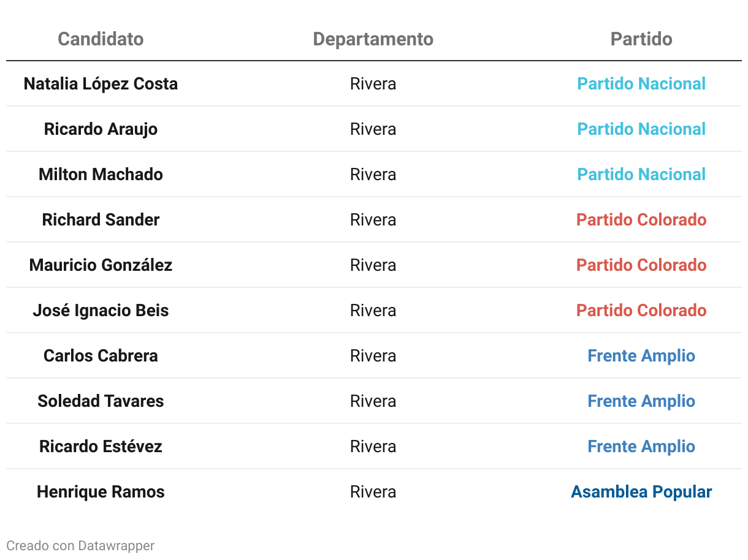748x560 pixels.
Task: Click Frente Amplio in Carlos Cabrera's row
Action: 641,356
